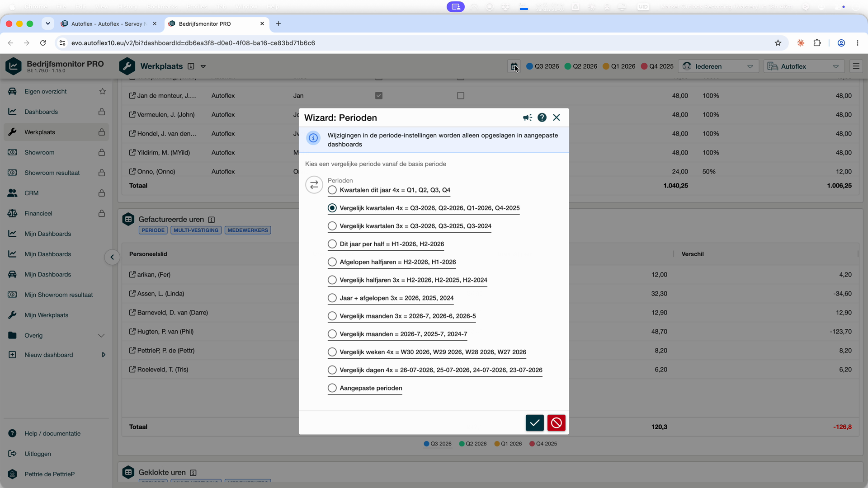
Task: Choose Vergelijk kwartalen 3x radio option
Action: 332,226
